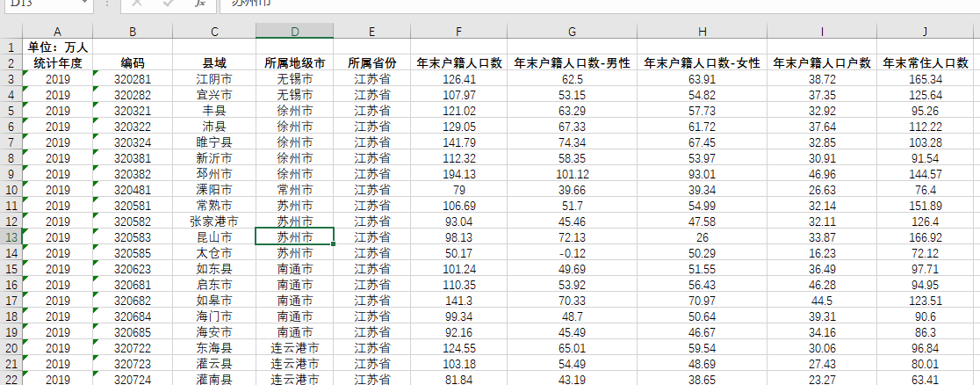Click the code cell 320723

(x=133, y=364)
